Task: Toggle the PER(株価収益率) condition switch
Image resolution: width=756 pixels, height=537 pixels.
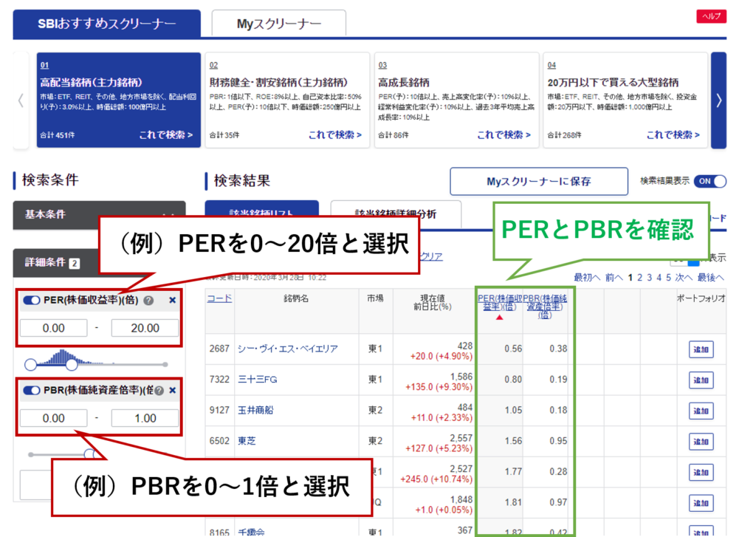Action: pyautogui.click(x=31, y=301)
